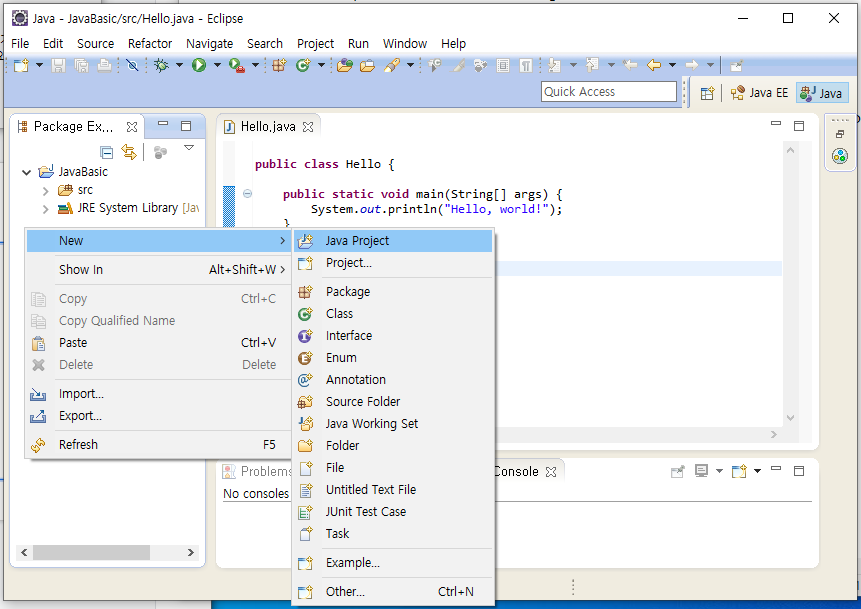861x609 pixels.
Task: Click the Quick Access search field
Action: (x=608, y=92)
